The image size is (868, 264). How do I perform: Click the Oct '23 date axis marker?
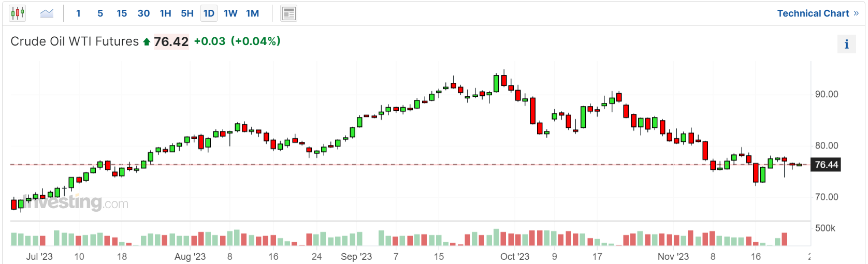pyautogui.click(x=514, y=256)
